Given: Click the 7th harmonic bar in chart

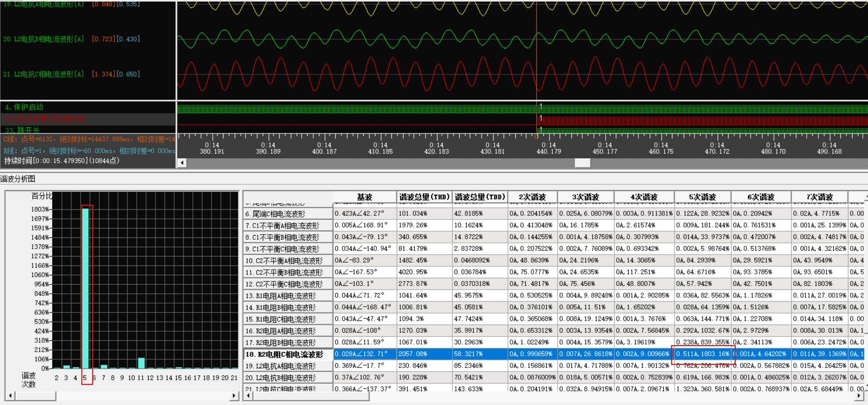Looking at the screenshot, I should (104, 367).
